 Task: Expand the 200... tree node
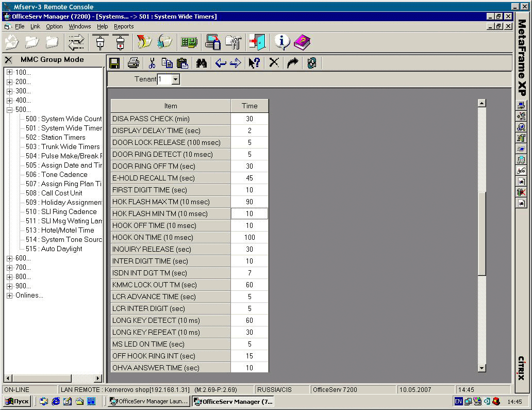pos(9,82)
